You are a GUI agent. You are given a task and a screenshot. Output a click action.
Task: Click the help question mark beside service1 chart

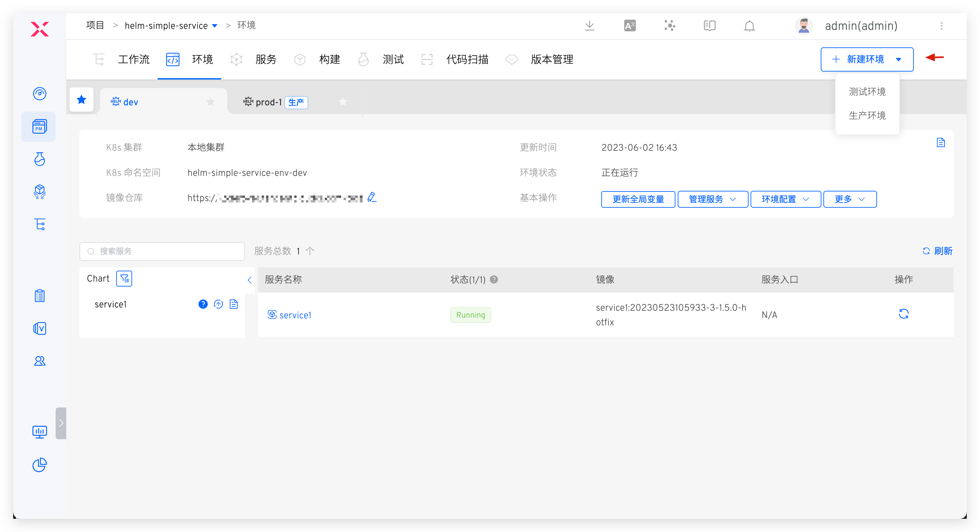tap(203, 304)
